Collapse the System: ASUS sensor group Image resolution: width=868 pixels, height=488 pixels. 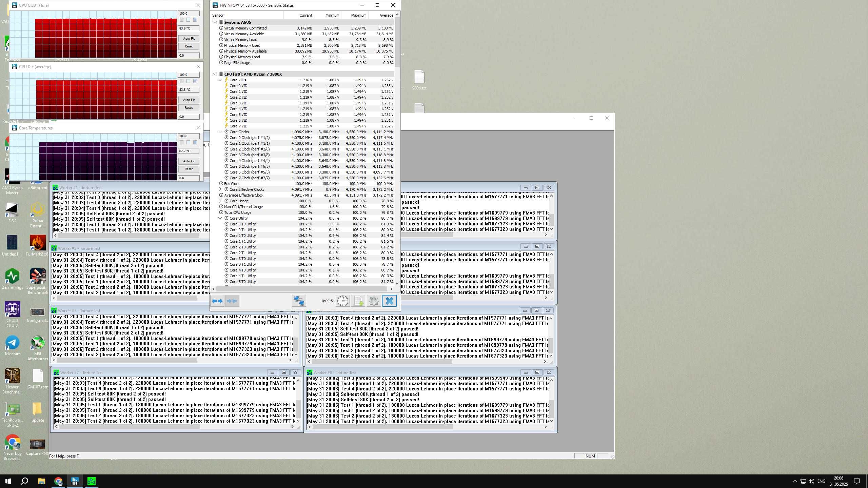[x=215, y=22]
